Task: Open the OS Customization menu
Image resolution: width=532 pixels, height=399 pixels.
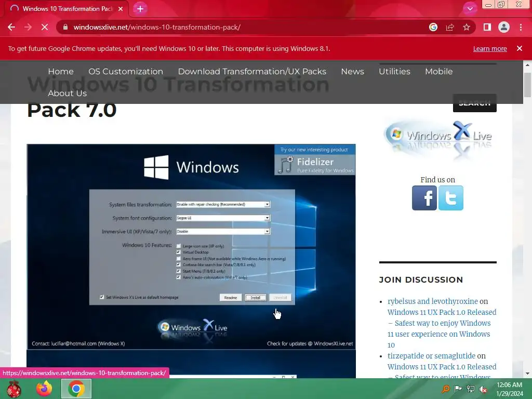Action: 126,71
